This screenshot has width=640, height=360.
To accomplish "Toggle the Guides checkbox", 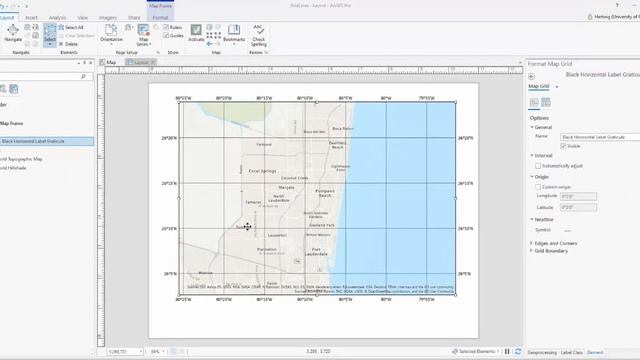I will point(166,36).
